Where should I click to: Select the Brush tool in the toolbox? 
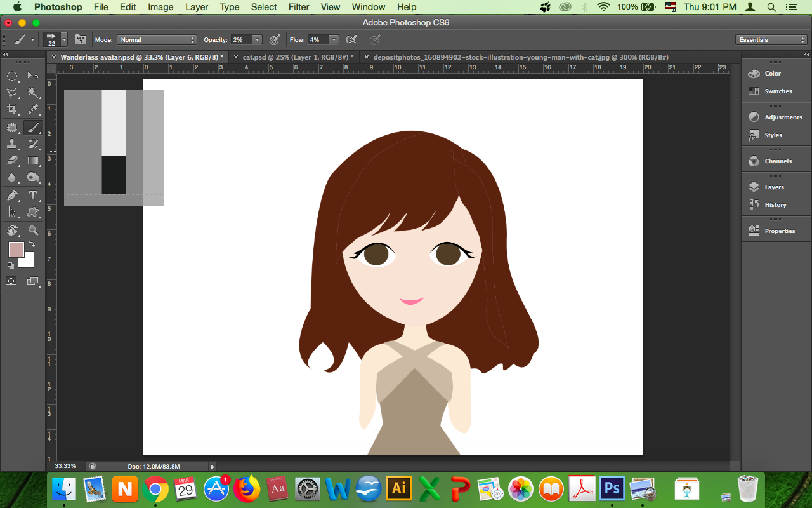(33, 128)
